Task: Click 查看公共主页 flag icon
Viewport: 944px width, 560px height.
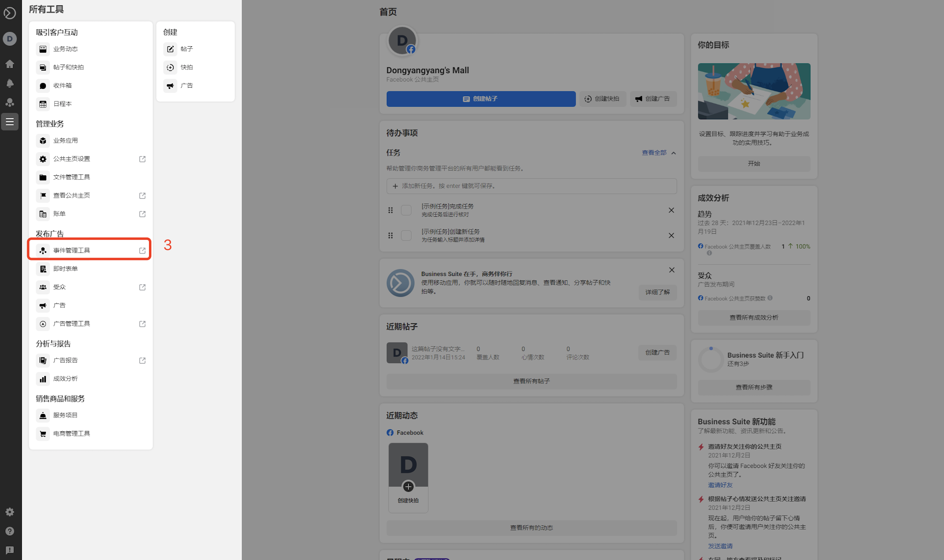Action: point(43,196)
